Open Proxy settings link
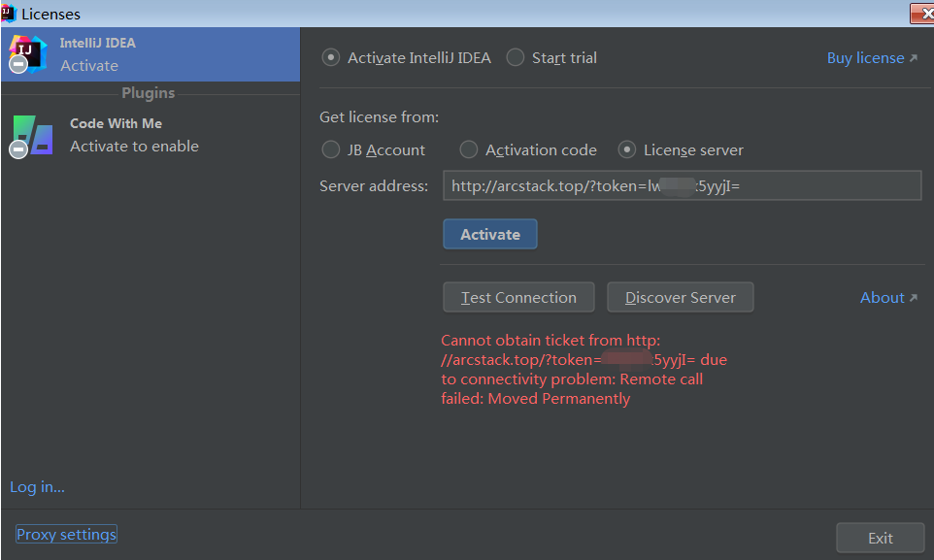Image resolution: width=934 pixels, height=560 pixels. tap(66, 535)
